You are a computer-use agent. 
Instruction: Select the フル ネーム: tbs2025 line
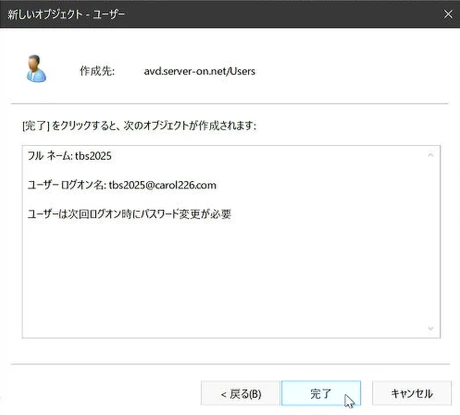69,156
